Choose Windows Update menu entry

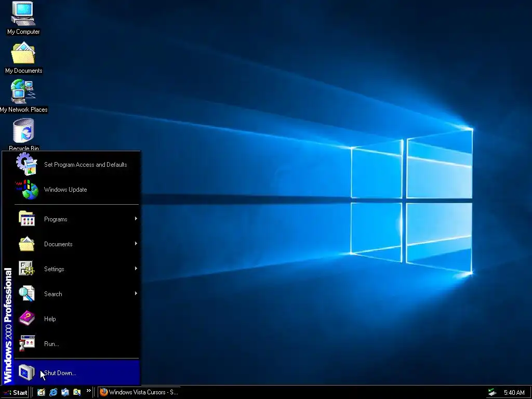77,189
